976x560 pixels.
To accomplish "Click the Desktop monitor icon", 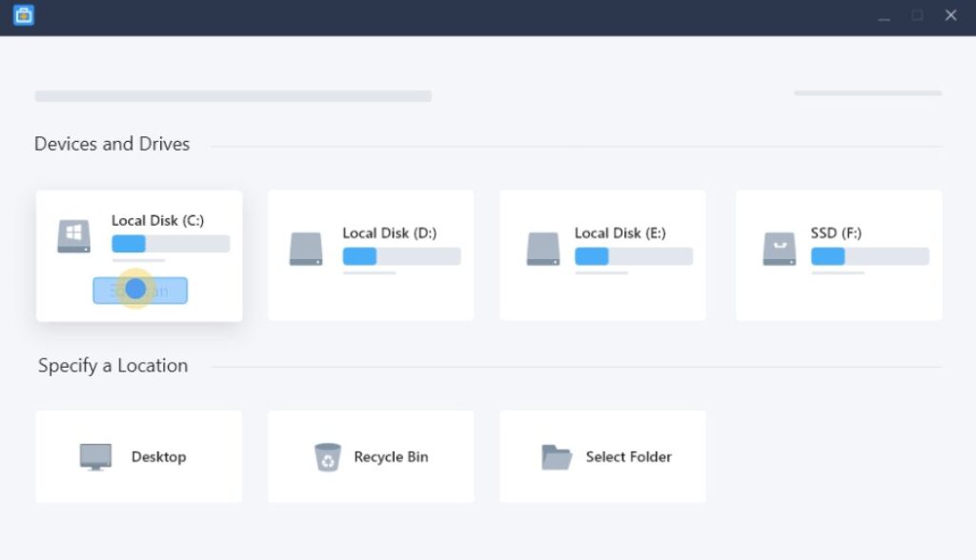I will 95,457.
